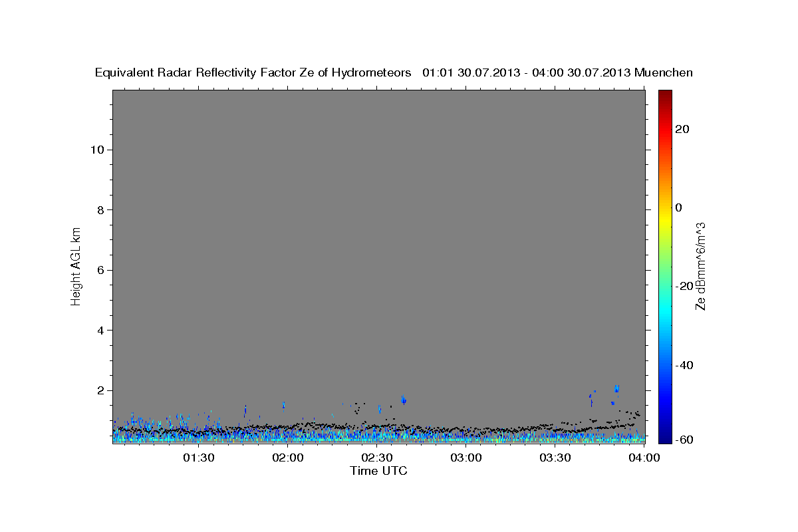Image resolution: width=798 pixels, height=532 pixels.
Task: Click the colorbar tick label '0'
Action: pyautogui.click(x=678, y=207)
